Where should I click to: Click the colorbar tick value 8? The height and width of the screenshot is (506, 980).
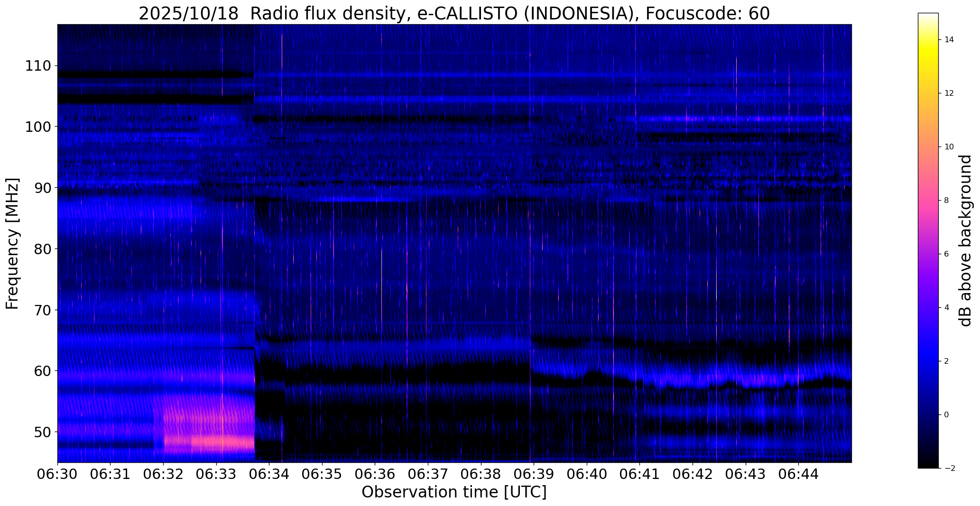tap(947, 201)
